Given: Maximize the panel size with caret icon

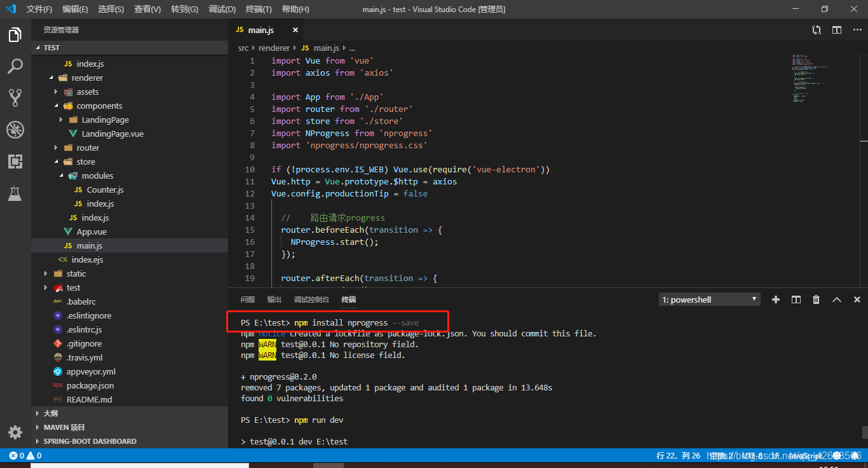Looking at the screenshot, I should coord(837,299).
